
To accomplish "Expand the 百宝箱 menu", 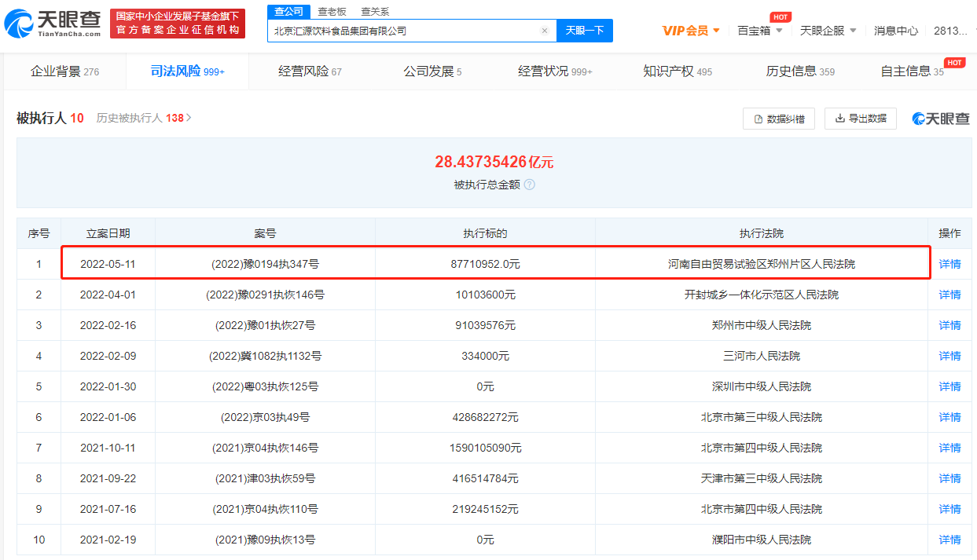I will (x=760, y=31).
